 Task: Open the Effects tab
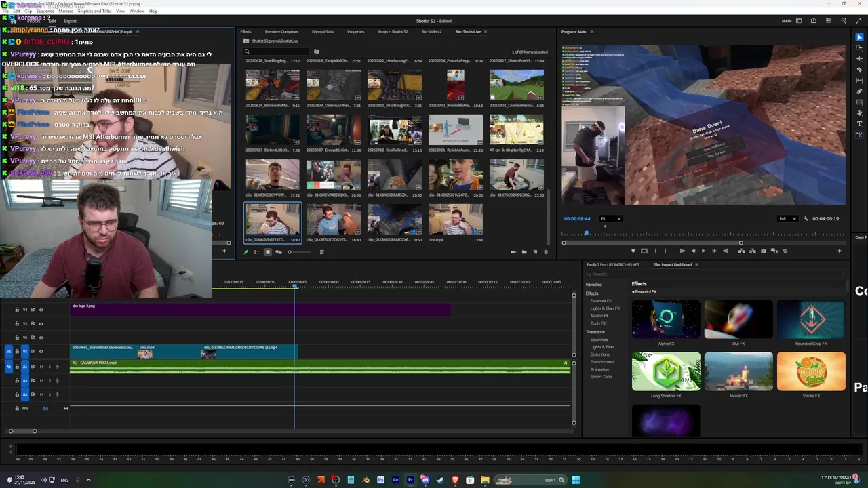(245, 32)
